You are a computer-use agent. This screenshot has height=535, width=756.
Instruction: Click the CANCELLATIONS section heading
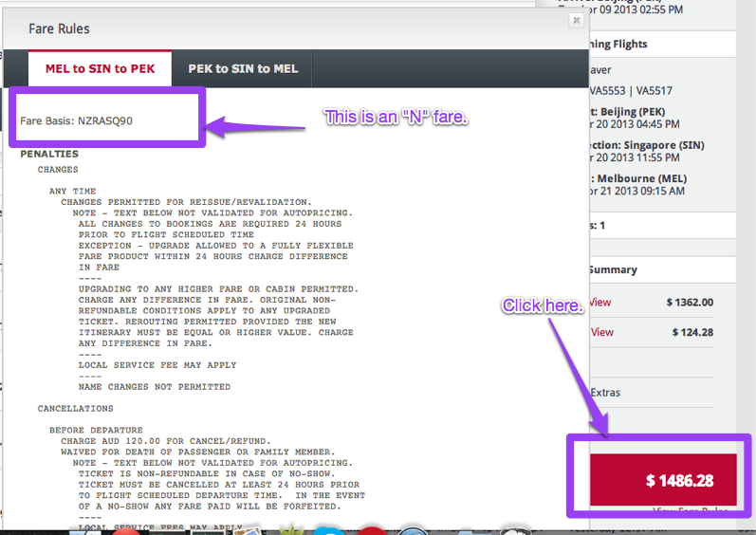pyautogui.click(x=75, y=408)
